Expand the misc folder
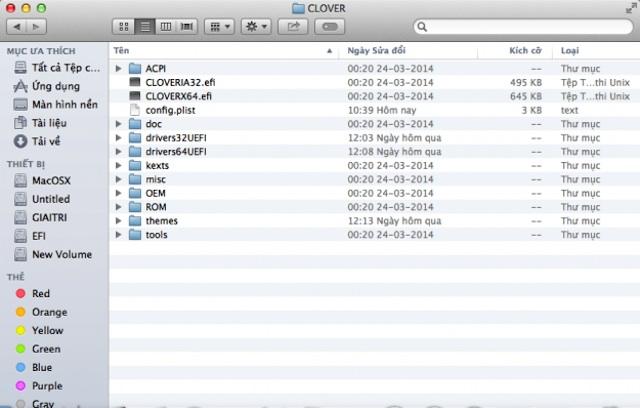Screen dimensions: 640x408 click(x=118, y=179)
